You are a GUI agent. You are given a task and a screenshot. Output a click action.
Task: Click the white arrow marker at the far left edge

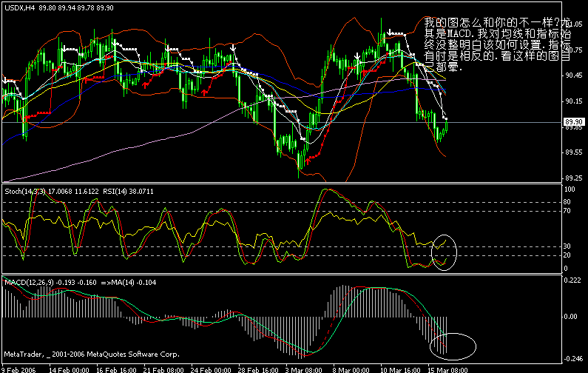[x=6, y=80]
